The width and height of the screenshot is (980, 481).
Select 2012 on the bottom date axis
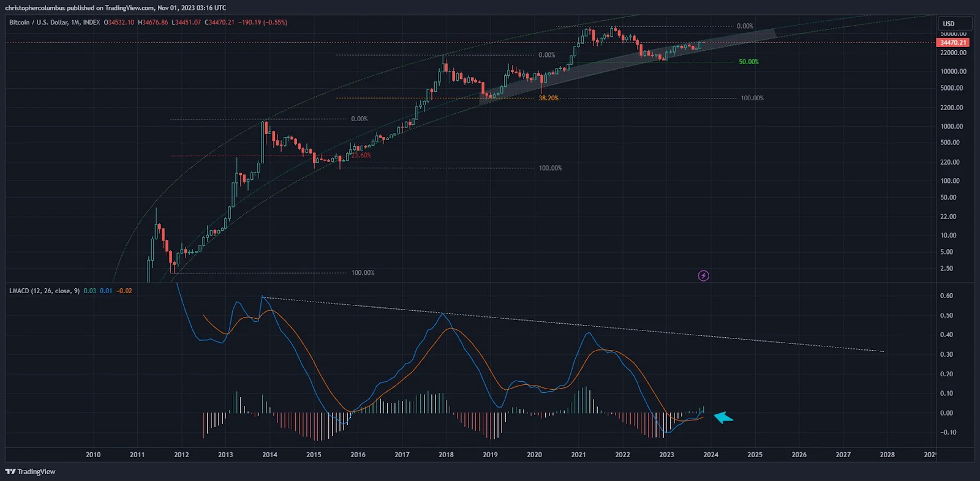181,455
